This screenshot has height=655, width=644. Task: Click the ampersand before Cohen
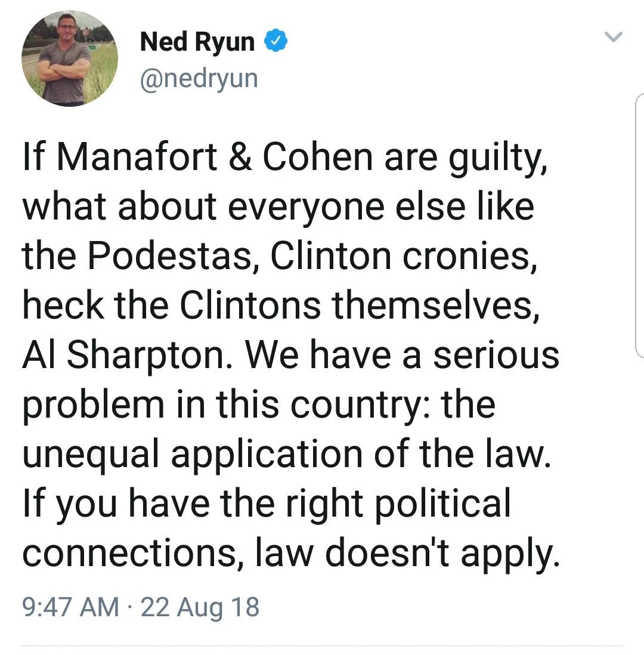click(240, 157)
